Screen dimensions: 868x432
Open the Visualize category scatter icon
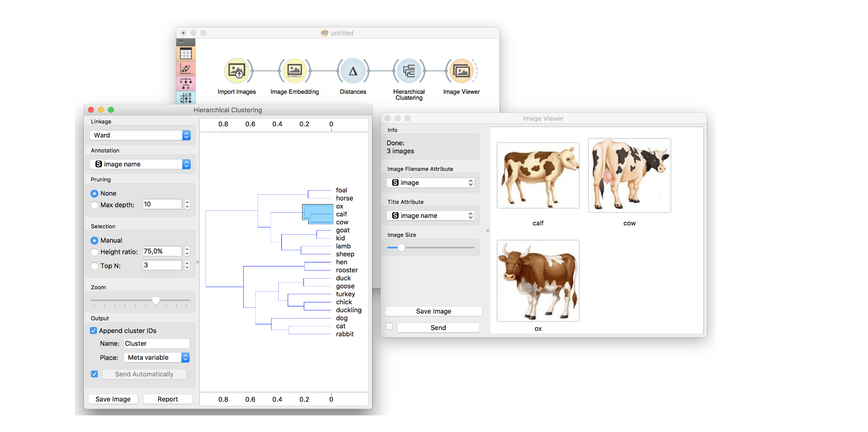[x=186, y=69]
